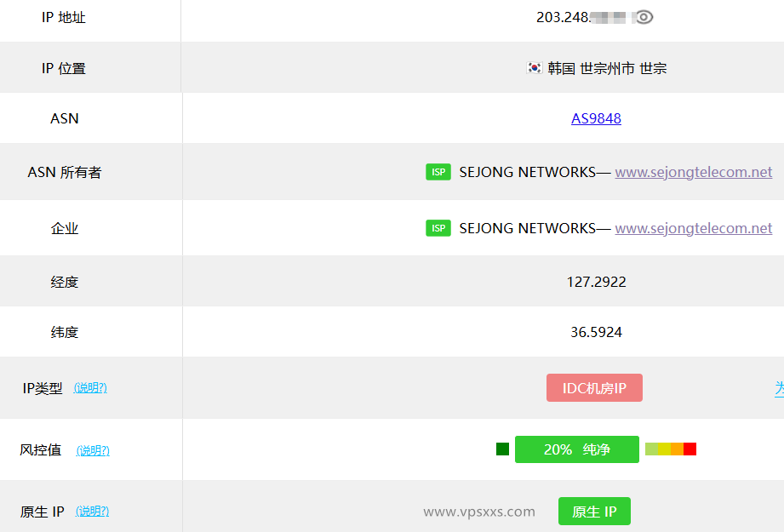Click the ASN row label
Viewport: 784px width, 532px height.
[65, 118]
